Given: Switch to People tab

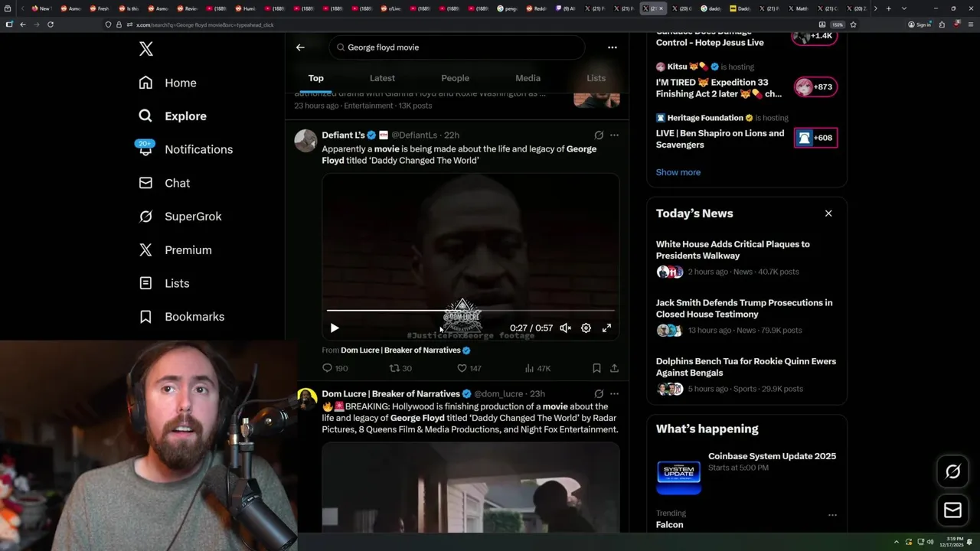Looking at the screenshot, I should click(x=455, y=78).
